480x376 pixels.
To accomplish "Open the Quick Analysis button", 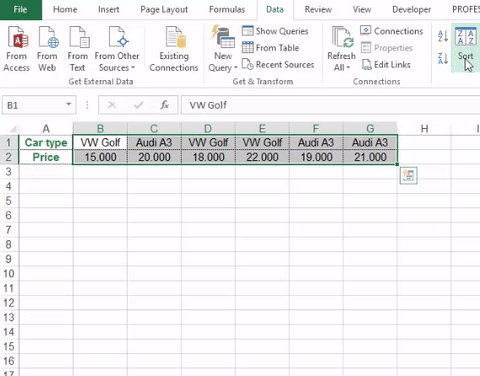I will click(409, 175).
